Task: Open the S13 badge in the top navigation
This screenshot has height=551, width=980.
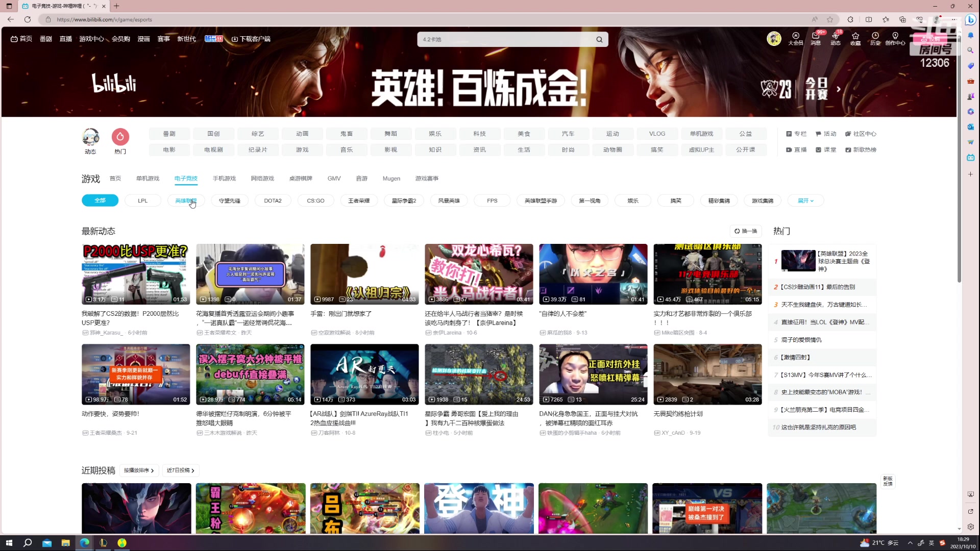Action: coord(213,39)
